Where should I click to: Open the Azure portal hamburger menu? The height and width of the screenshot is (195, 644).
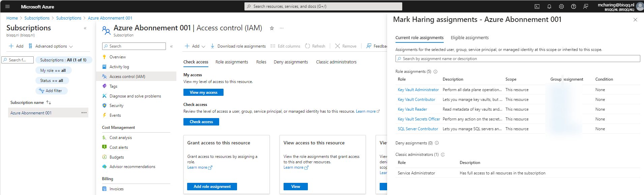tap(7, 6)
